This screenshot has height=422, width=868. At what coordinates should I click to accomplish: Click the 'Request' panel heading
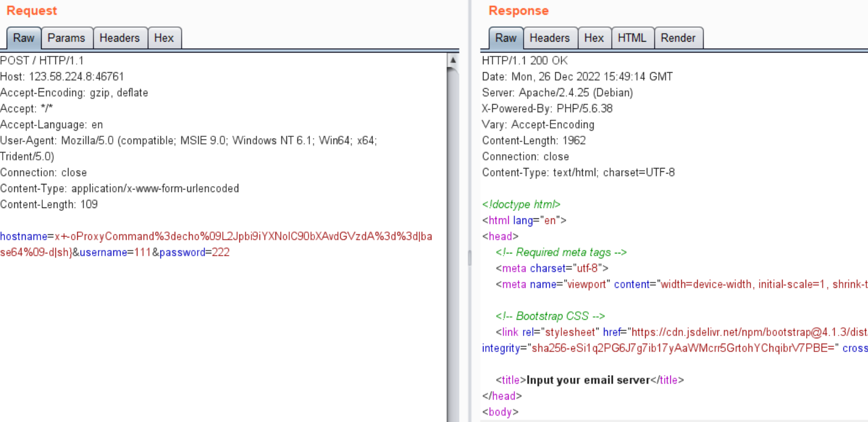pos(32,11)
